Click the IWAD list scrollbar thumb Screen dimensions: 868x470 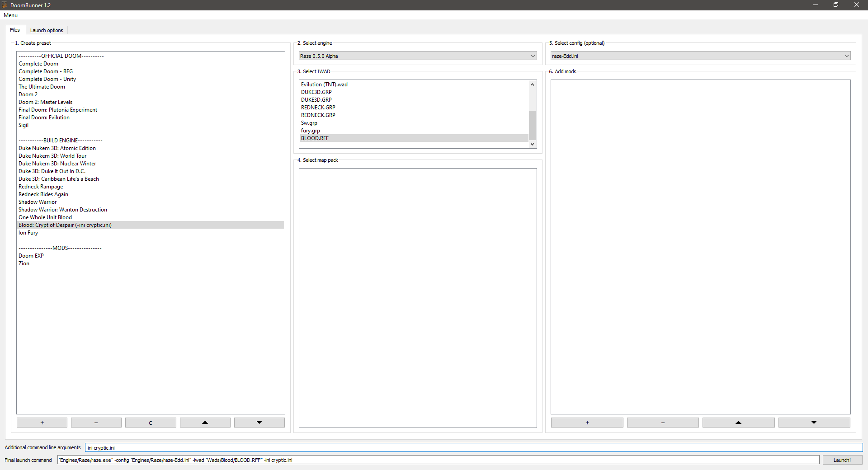tap(533, 125)
